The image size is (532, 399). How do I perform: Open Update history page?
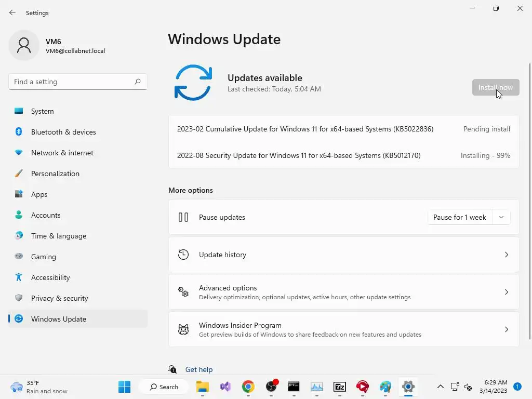pyautogui.click(x=344, y=255)
